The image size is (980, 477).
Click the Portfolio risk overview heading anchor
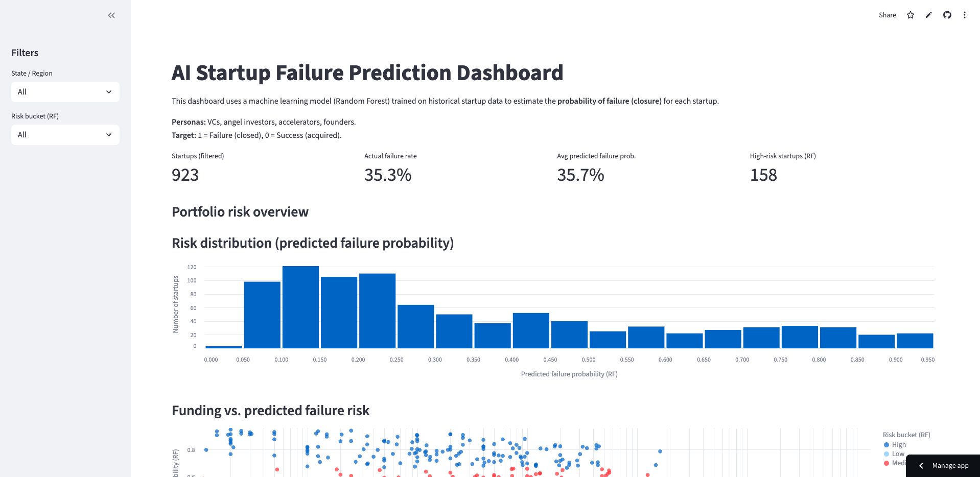[x=240, y=211]
